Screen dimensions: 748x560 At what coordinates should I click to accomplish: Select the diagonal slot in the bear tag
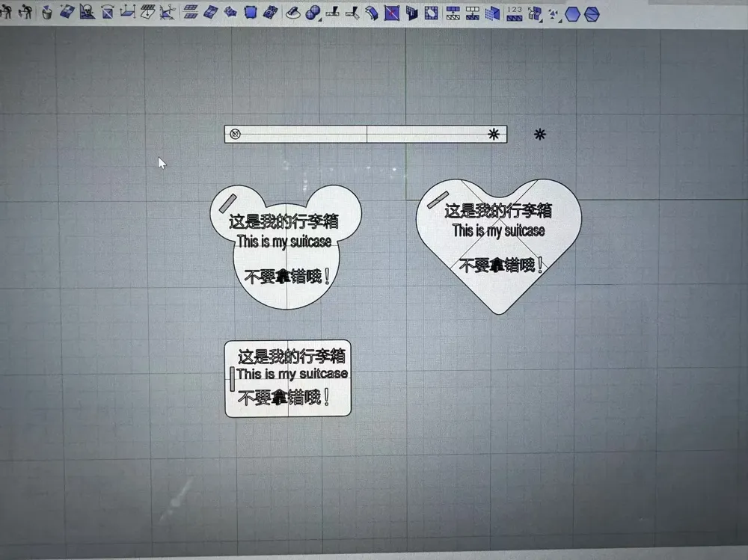click(228, 203)
